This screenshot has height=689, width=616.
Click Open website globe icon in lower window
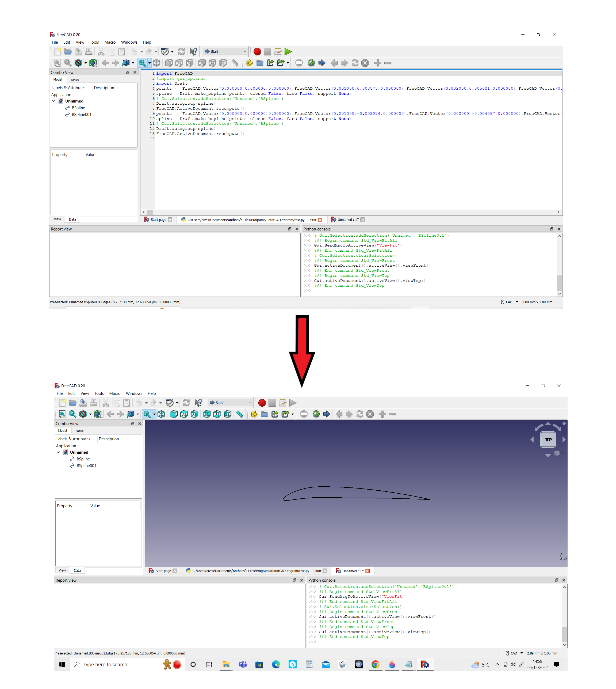tap(316, 414)
